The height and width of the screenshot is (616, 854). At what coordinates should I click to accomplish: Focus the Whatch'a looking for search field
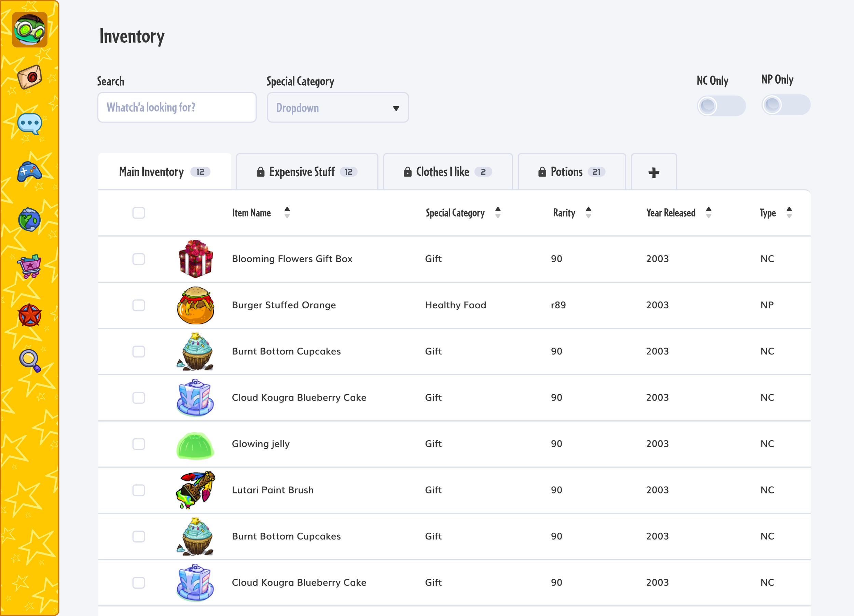[x=177, y=108]
